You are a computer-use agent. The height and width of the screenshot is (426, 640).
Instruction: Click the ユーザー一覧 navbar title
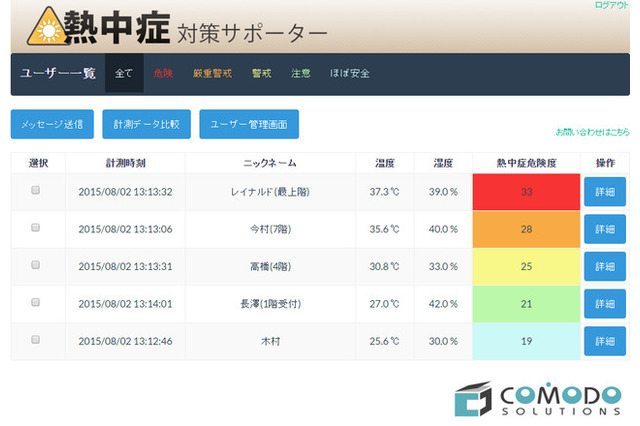pyautogui.click(x=58, y=73)
